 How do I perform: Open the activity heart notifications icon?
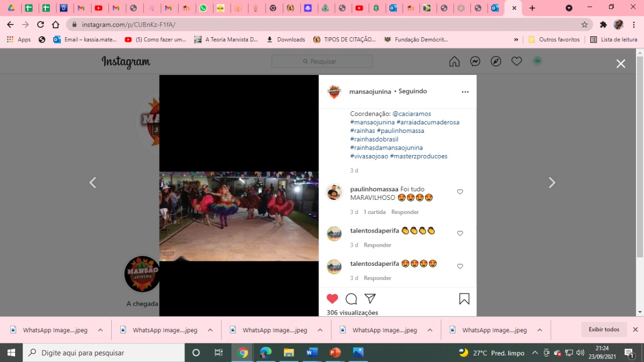point(516,61)
